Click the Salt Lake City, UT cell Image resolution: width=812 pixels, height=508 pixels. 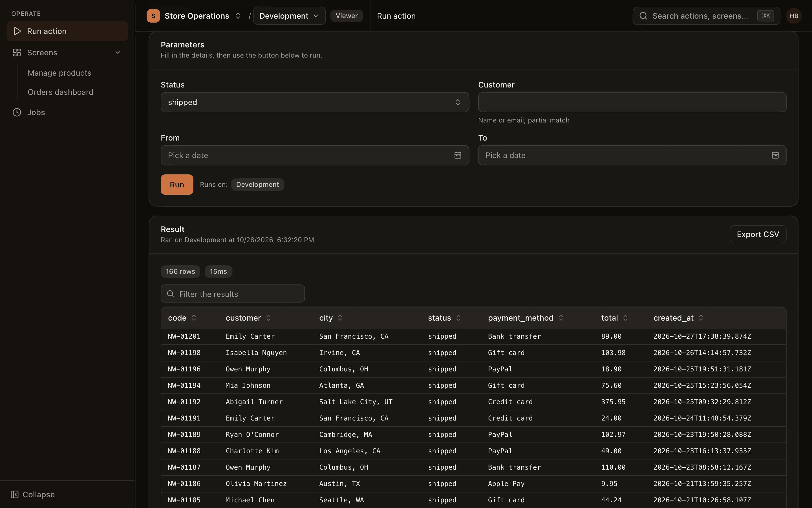coord(356,402)
